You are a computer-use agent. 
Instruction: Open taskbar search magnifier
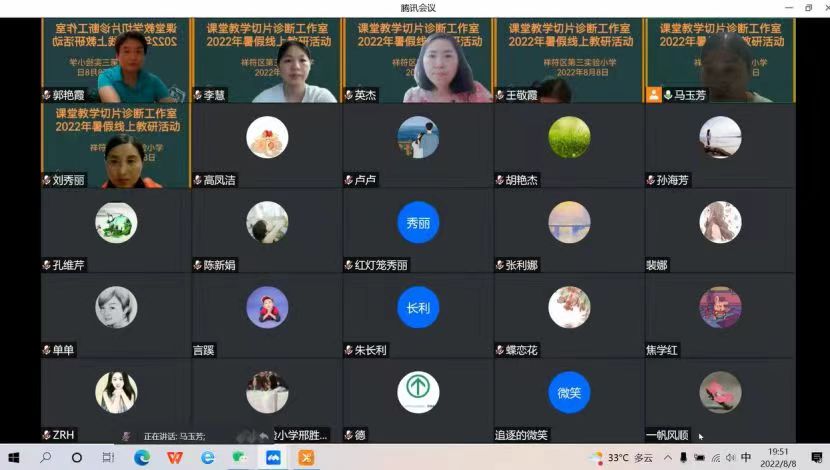(x=46, y=457)
